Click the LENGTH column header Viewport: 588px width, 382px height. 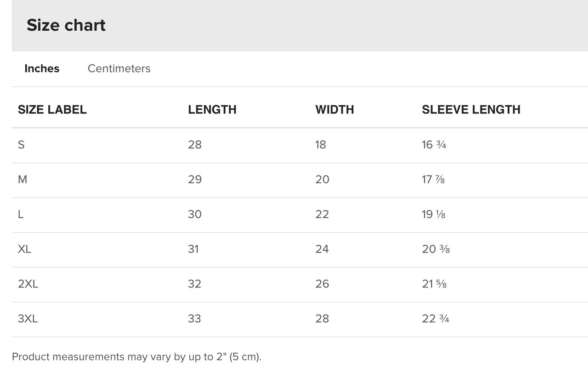(x=212, y=109)
